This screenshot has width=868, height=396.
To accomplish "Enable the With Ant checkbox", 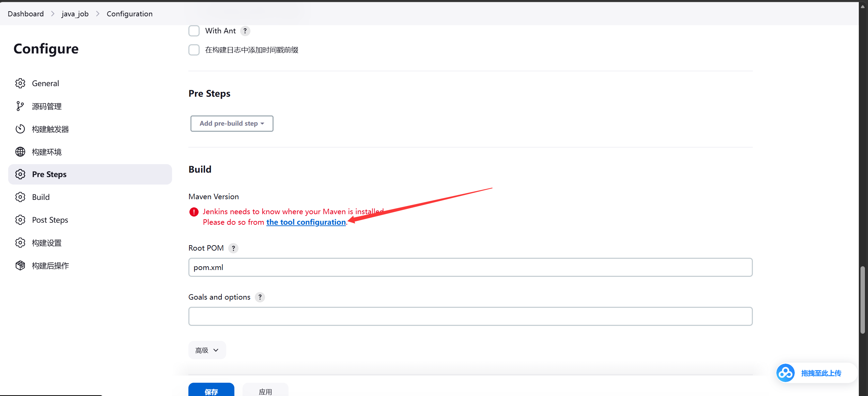I will click(194, 31).
